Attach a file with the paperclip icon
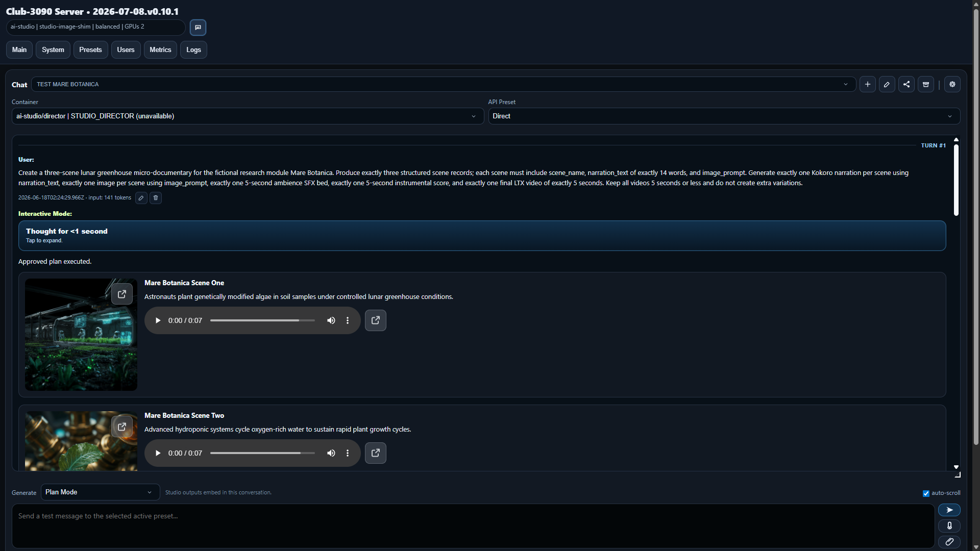The image size is (980, 551). [949, 542]
